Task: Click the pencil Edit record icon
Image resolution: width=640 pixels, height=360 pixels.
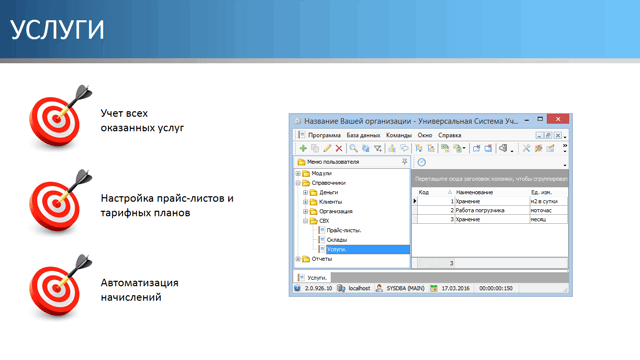Action: click(327, 148)
